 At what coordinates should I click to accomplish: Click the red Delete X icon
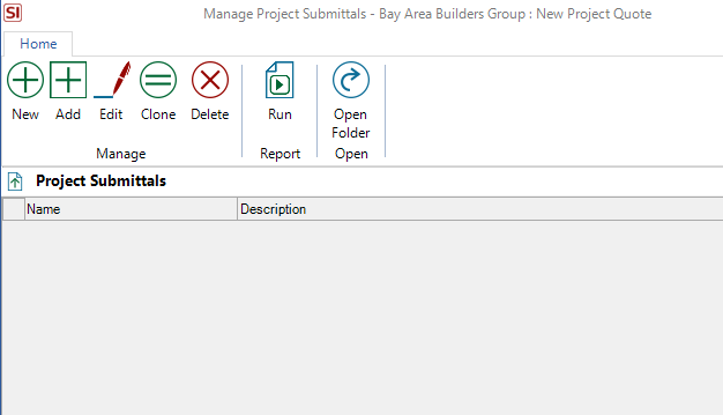[210, 80]
